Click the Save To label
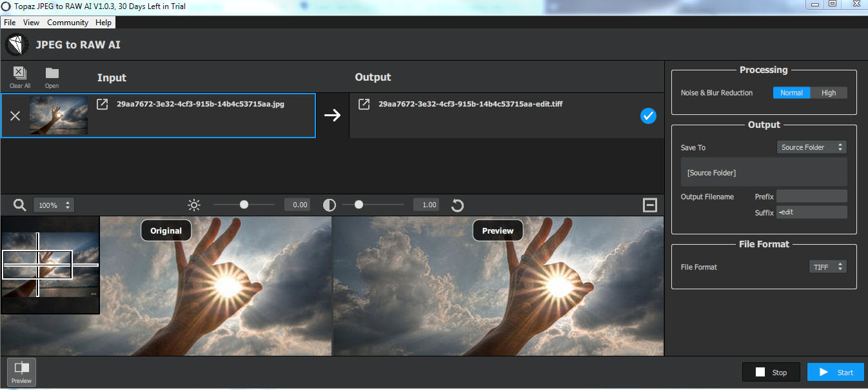This screenshot has height=390, width=868. (x=693, y=147)
